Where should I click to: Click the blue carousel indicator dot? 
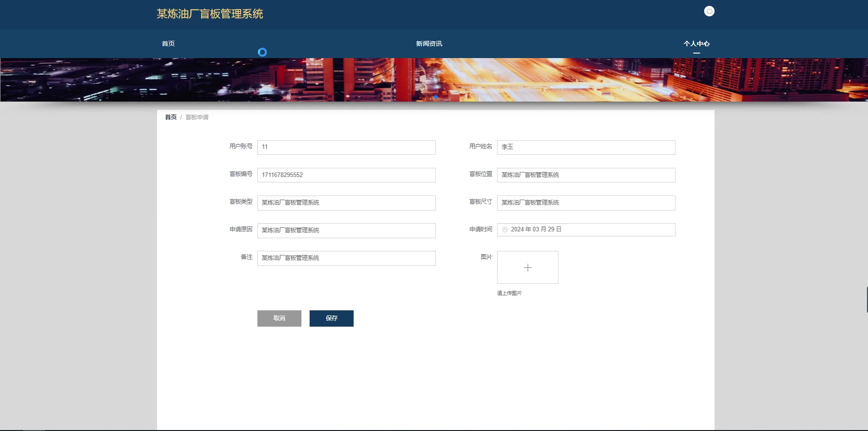[436, 97]
